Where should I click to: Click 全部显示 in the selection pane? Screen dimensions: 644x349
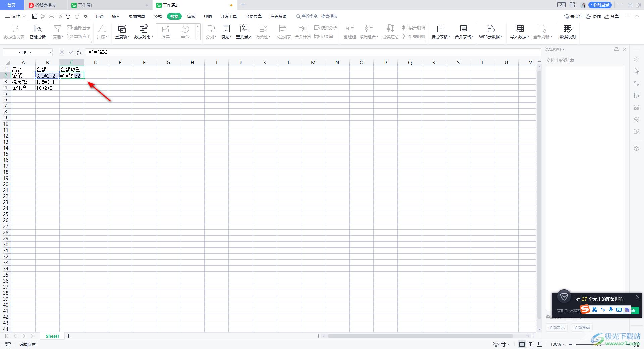tap(557, 327)
